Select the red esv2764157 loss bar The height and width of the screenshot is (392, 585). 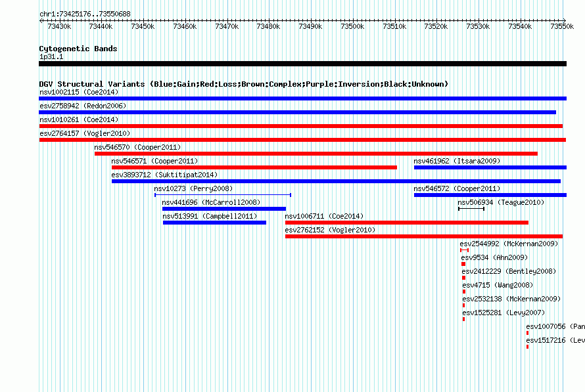tap(302, 140)
